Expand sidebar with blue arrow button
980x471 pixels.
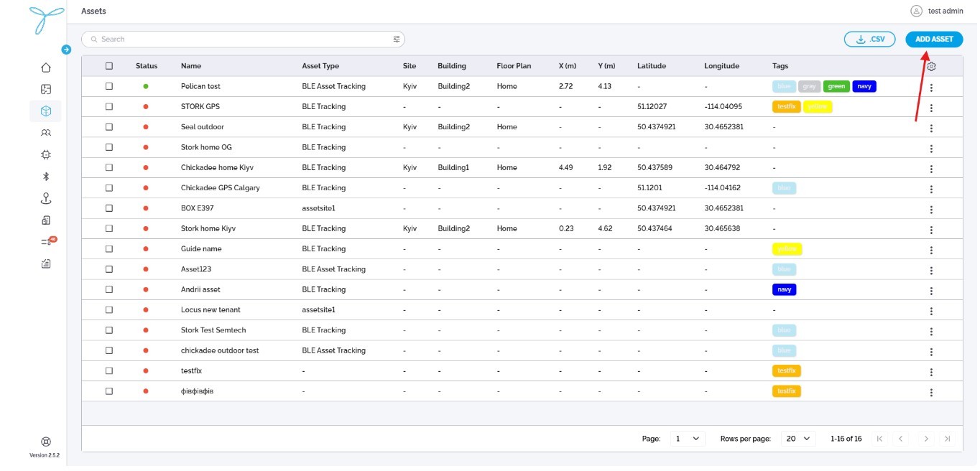(x=66, y=50)
